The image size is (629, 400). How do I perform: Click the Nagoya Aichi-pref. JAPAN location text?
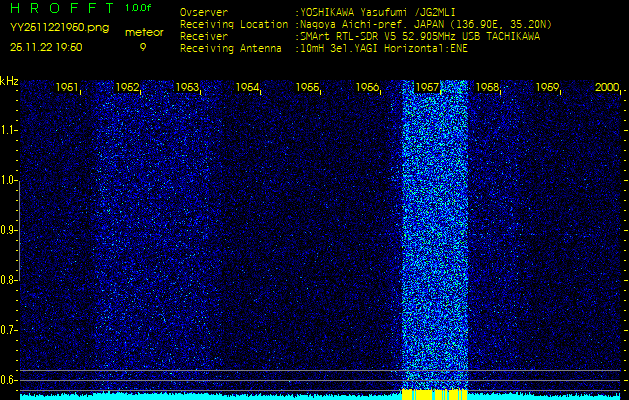[x=424, y=25]
